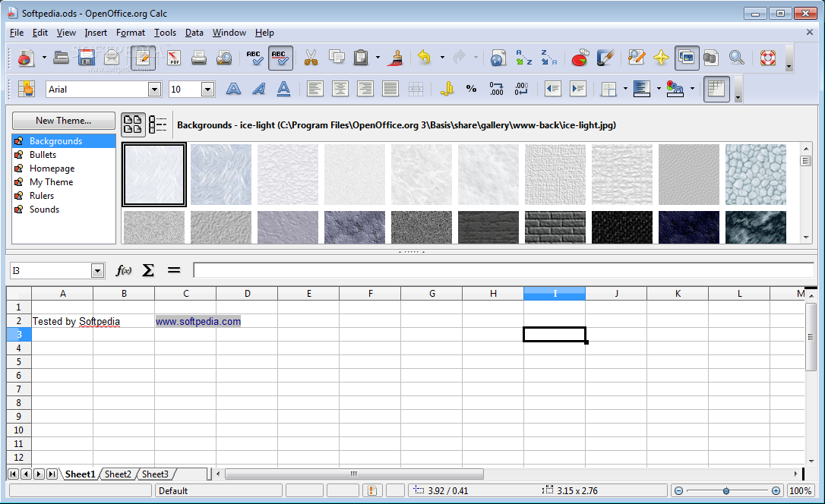Toggle Underline formatting

(x=283, y=89)
